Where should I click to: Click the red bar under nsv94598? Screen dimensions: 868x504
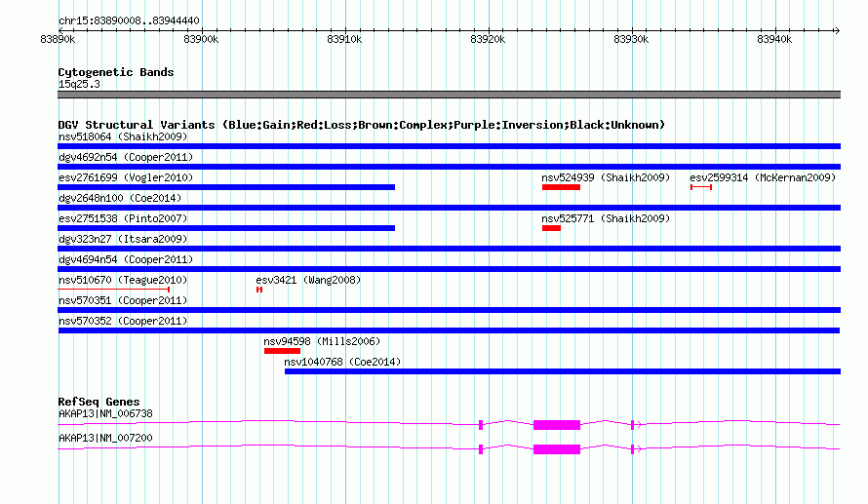pos(282,351)
